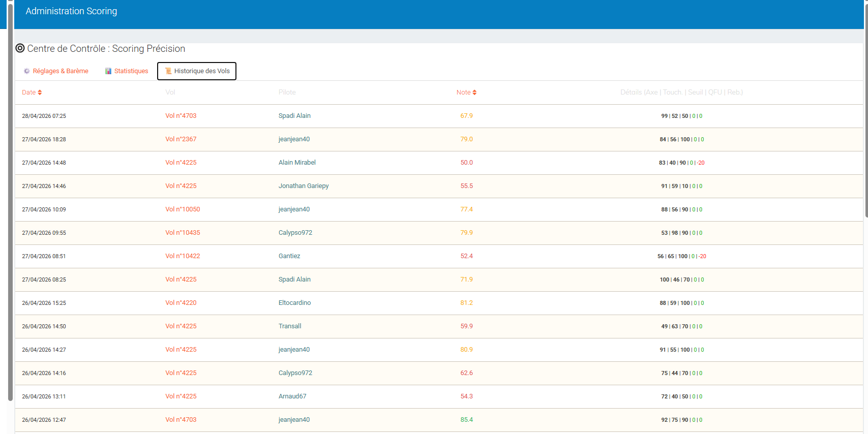The width and height of the screenshot is (868, 434).
Task: Click the score 59.9
Action: 466,326
